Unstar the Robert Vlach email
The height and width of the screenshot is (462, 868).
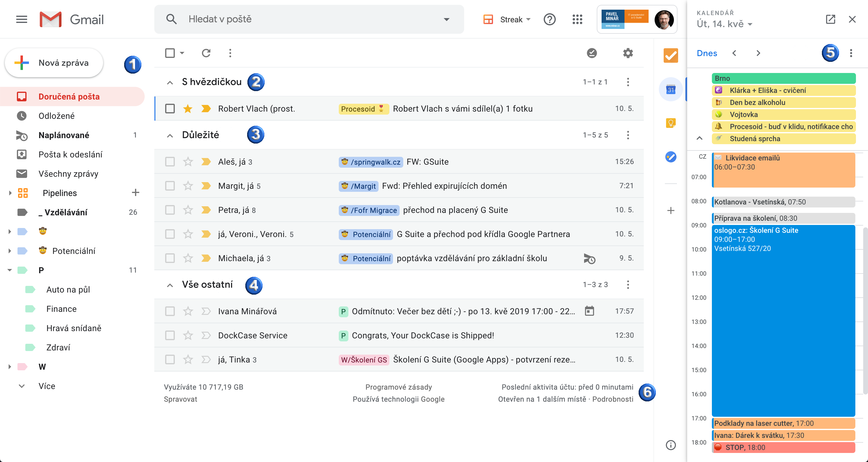[188, 109]
